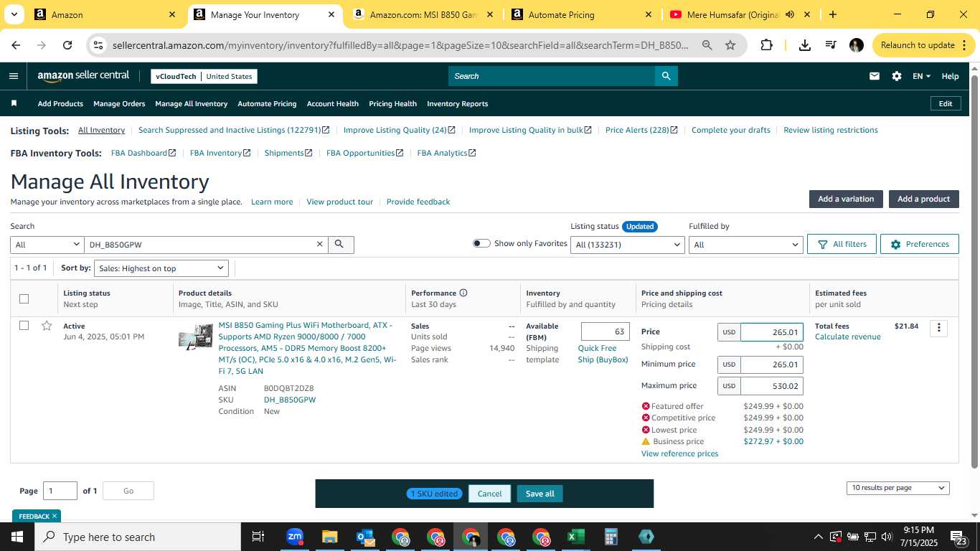Mark the listing as favorite with star
The height and width of the screenshot is (551, 980).
47,326
